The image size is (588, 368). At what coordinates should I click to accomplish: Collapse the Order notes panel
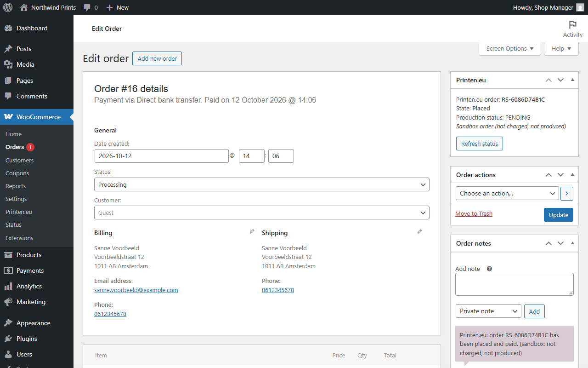pos(572,243)
